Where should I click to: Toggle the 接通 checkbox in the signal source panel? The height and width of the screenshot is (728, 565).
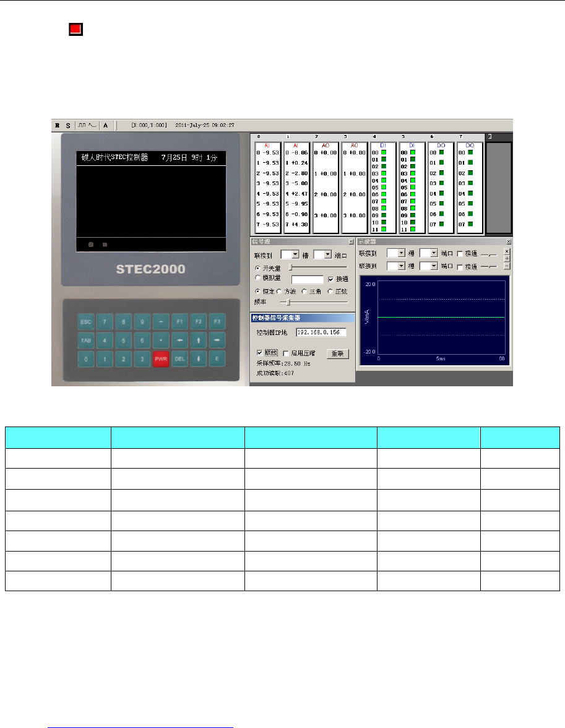pyautogui.click(x=330, y=279)
